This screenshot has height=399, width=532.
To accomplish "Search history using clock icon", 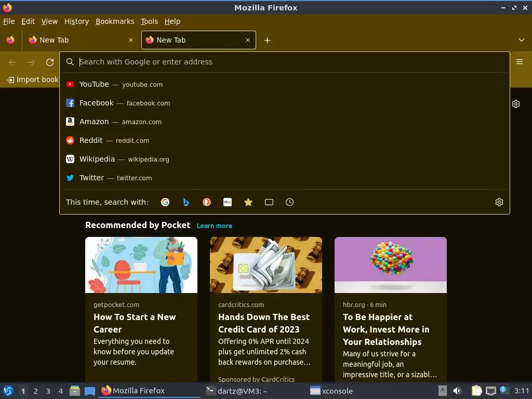I will 290,202.
